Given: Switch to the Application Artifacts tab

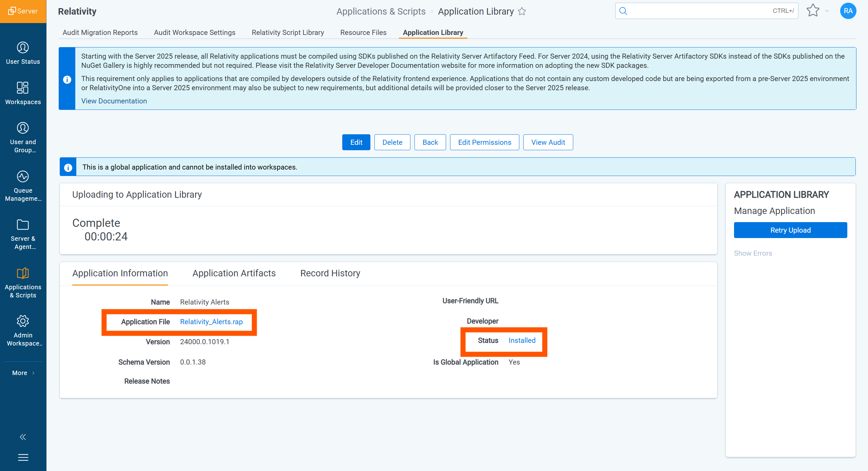Looking at the screenshot, I should click(234, 273).
